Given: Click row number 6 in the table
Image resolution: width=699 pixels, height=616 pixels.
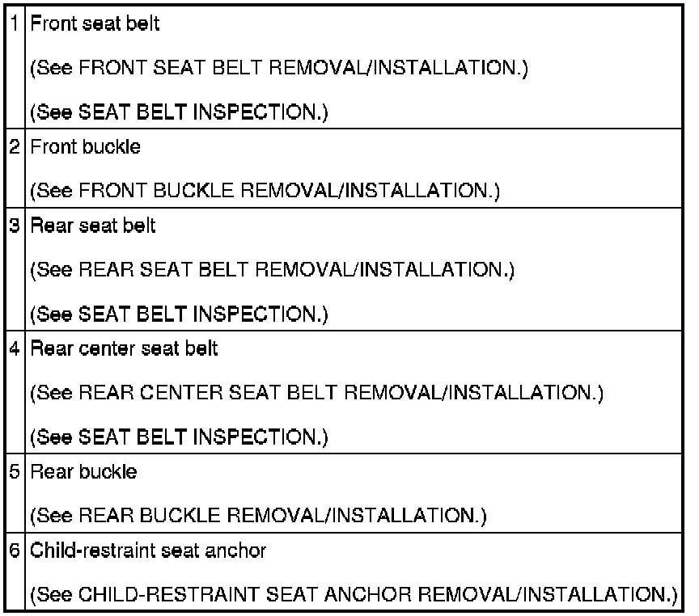Looking at the screenshot, I should (17, 551).
